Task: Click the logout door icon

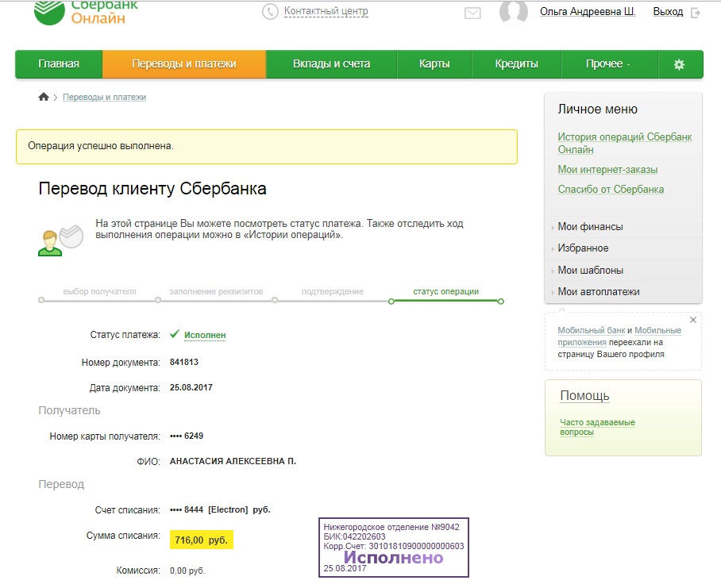Action: 696,13
